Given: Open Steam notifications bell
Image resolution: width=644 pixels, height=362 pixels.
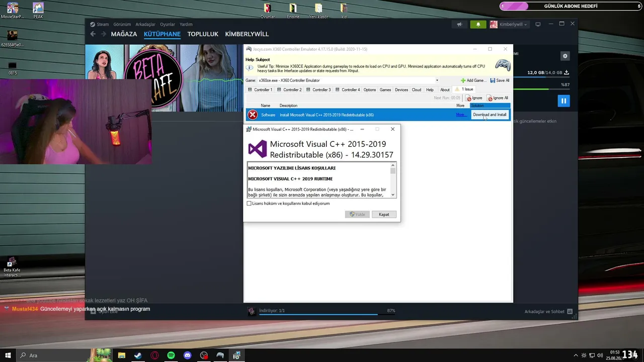Looking at the screenshot, I should click(x=478, y=24).
